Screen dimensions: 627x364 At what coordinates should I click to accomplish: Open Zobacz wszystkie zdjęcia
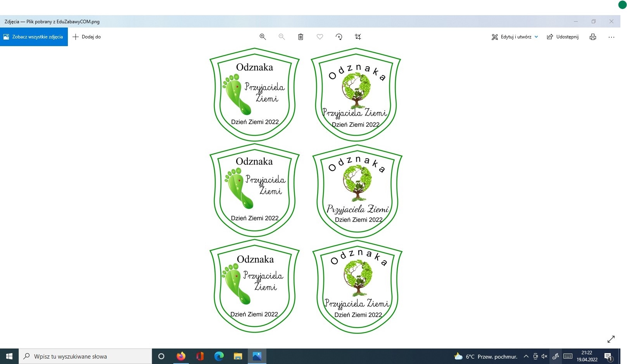click(x=34, y=37)
